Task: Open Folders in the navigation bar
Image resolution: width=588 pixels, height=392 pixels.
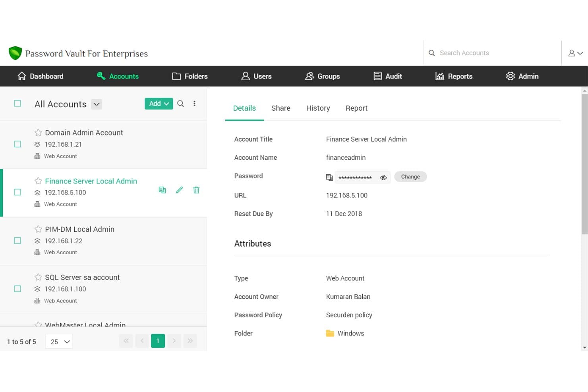Action: point(190,76)
